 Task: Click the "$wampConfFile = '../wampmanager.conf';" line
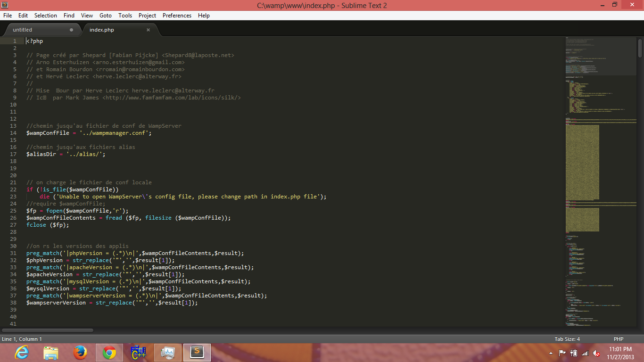(89, 133)
